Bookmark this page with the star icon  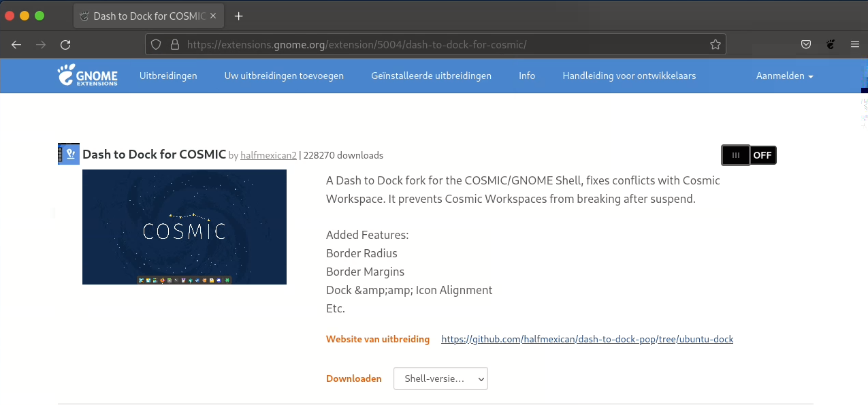(716, 44)
